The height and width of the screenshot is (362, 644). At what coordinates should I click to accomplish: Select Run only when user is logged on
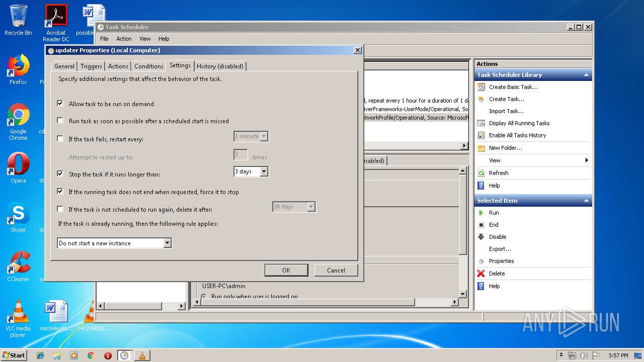[204, 297]
